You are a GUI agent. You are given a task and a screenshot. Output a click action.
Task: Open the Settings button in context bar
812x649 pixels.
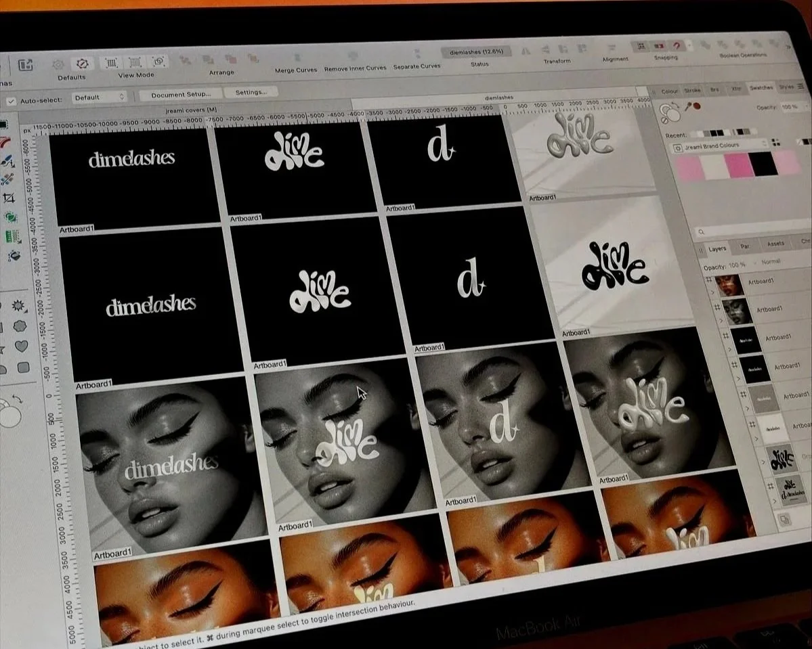251,92
